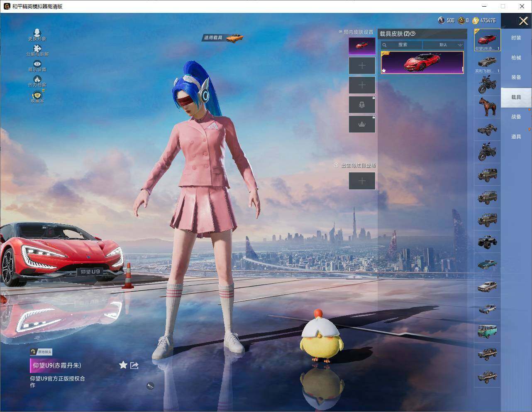Open the 更换形象 change appearance icon

coord(37,34)
